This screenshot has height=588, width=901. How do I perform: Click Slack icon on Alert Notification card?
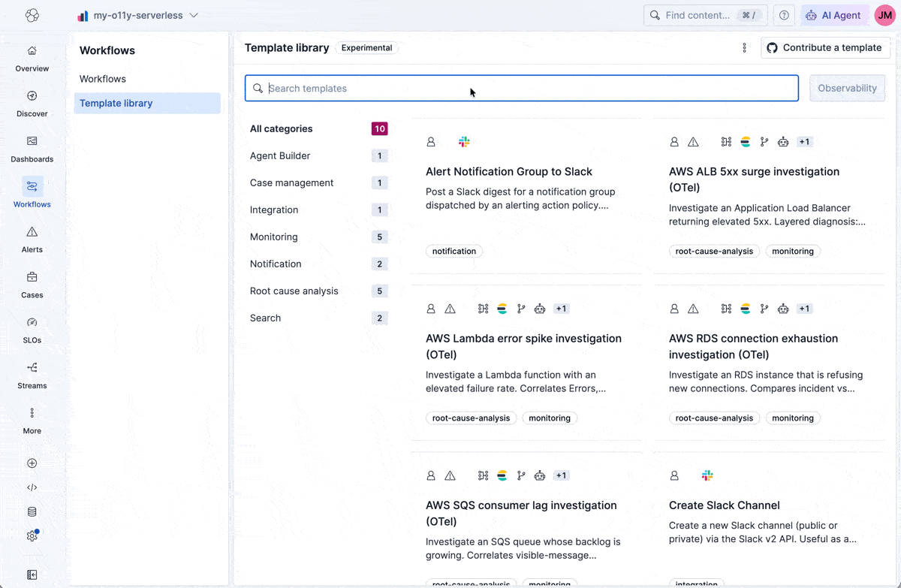pyautogui.click(x=464, y=142)
